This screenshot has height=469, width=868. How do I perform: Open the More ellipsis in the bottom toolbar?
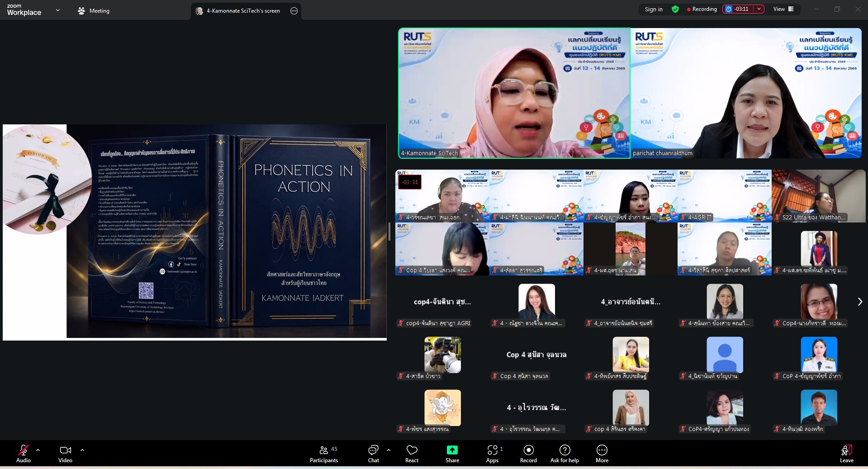click(602, 450)
